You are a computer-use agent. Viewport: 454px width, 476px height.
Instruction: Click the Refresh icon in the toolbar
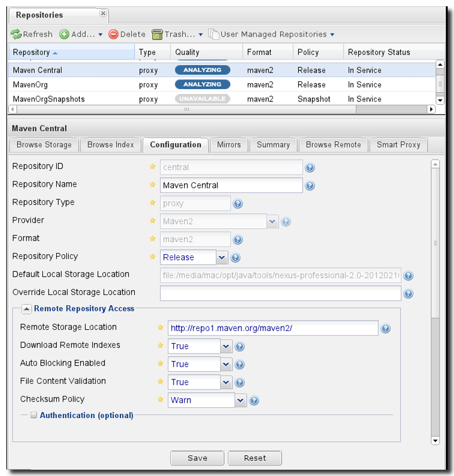(x=16, y=35)
